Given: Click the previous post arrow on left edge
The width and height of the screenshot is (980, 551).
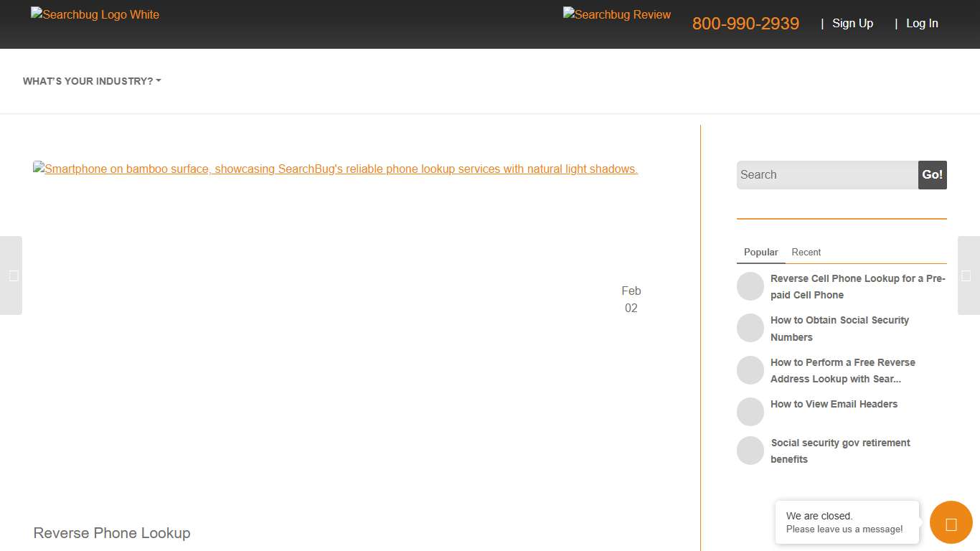Looking at the screenshot, I should coord(11,275).
